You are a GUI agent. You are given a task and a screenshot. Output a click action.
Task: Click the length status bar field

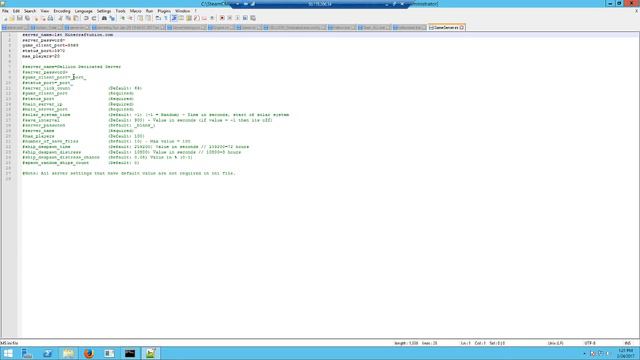click(x=416, y=343)
